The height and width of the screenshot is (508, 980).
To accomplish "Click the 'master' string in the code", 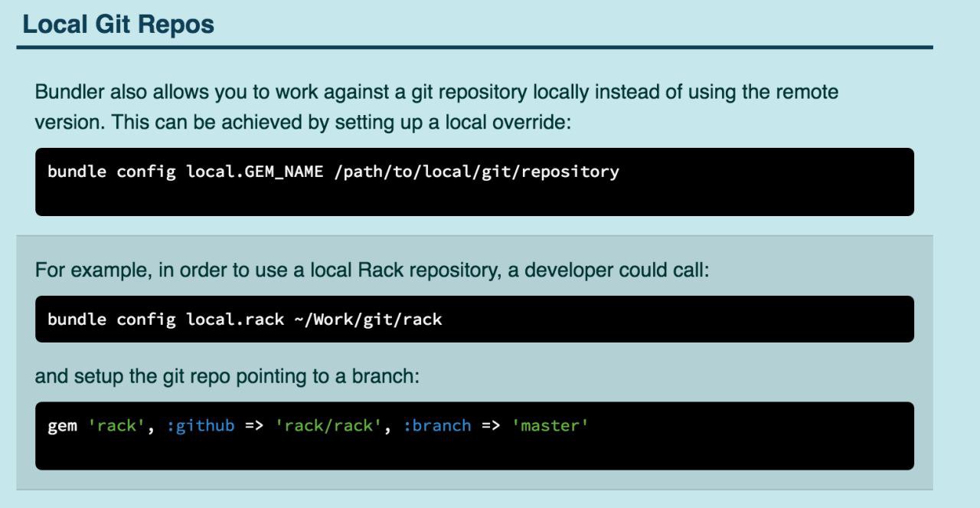I will (550, 425).
